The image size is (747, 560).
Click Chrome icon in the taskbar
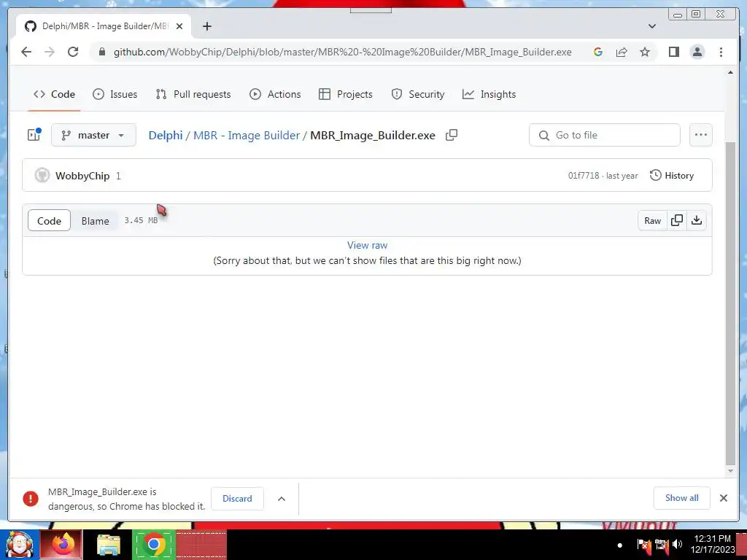coord(153,545)
